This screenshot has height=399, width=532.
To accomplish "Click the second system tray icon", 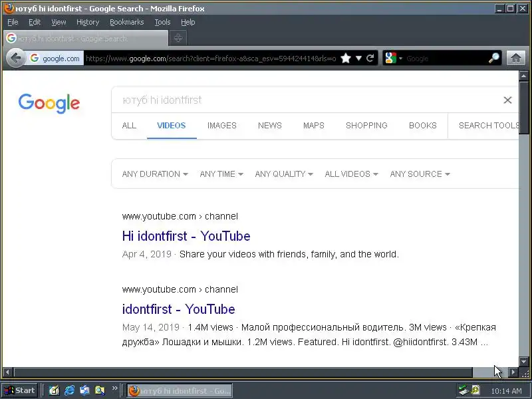I will coord(475,390).
